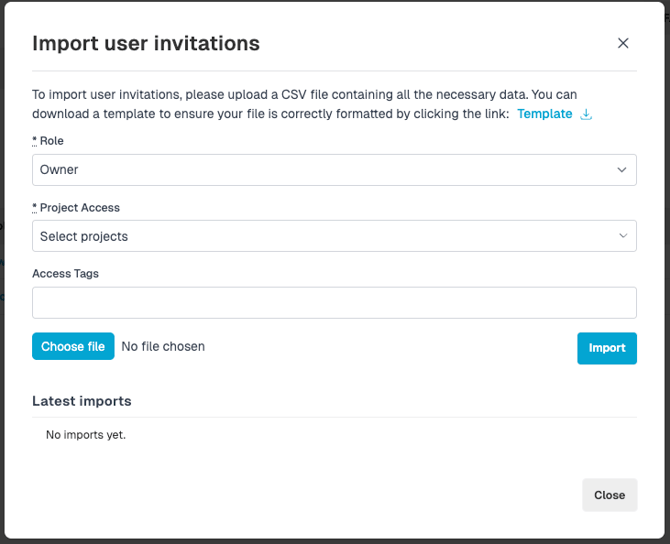Click the Project Access dropdown chevron
670x544 pixels.
pos(623,236)
